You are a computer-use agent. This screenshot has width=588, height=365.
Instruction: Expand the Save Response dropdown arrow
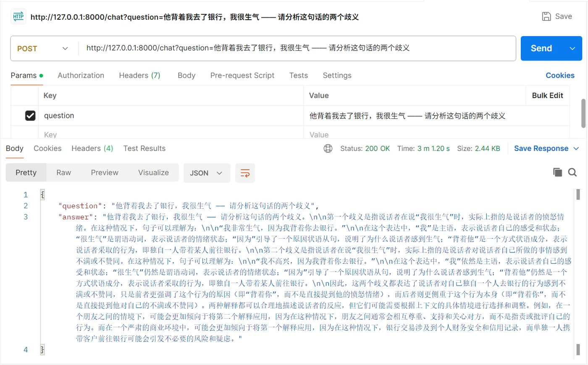[x=576, y=149]
